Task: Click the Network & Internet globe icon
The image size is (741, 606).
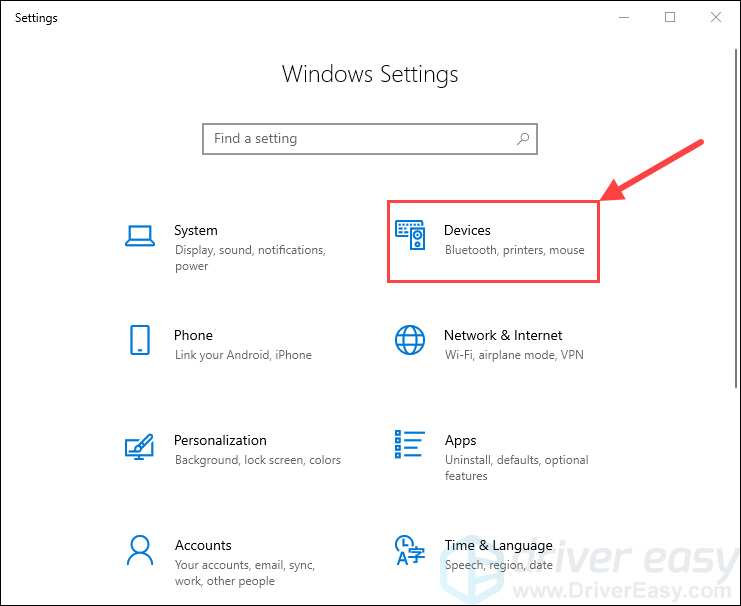Action: pos(410,340)
